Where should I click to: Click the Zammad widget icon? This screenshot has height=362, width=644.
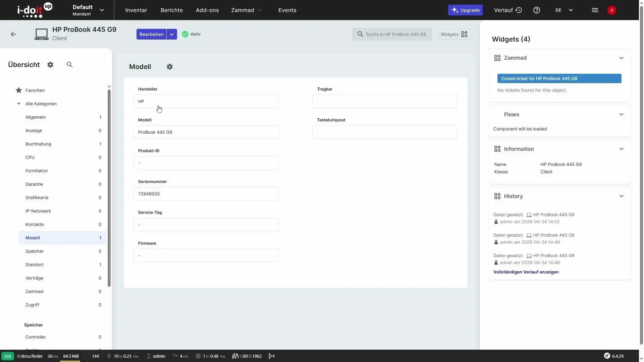tap(497, 58)
